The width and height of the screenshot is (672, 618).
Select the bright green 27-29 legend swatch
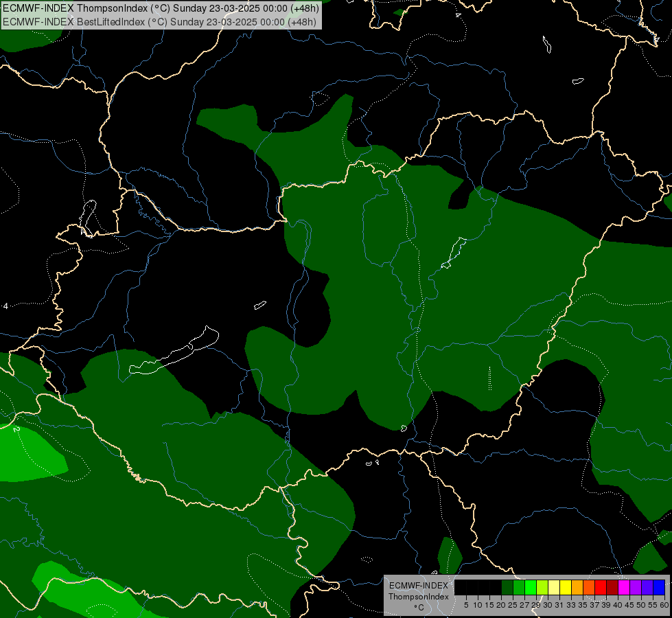pos(531,587)
